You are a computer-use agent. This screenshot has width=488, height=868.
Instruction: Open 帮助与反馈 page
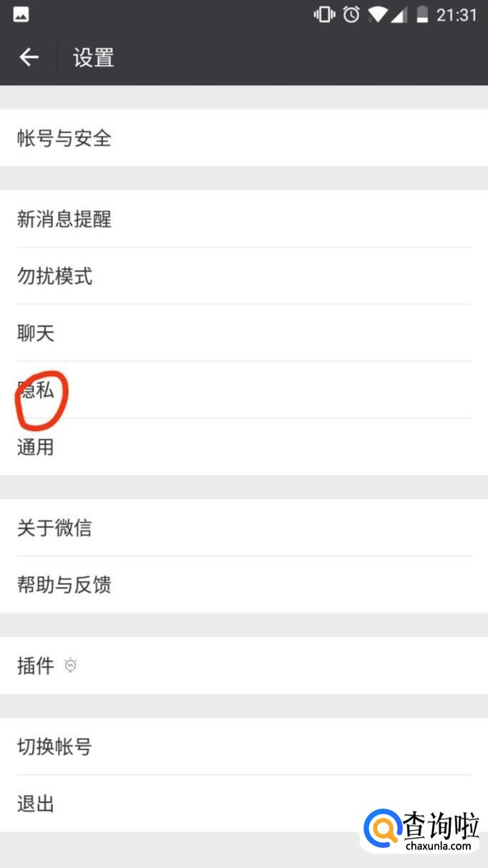pyautogui.click(x=244, y=584)
